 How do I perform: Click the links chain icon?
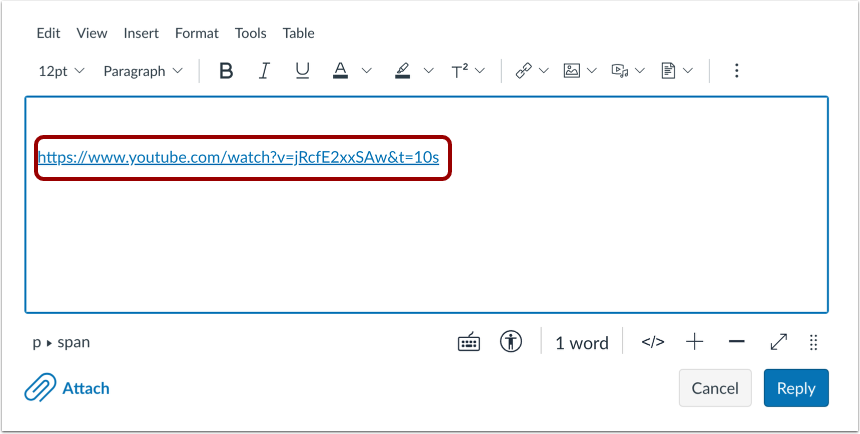pyautogui.click(x=524, y=71)
